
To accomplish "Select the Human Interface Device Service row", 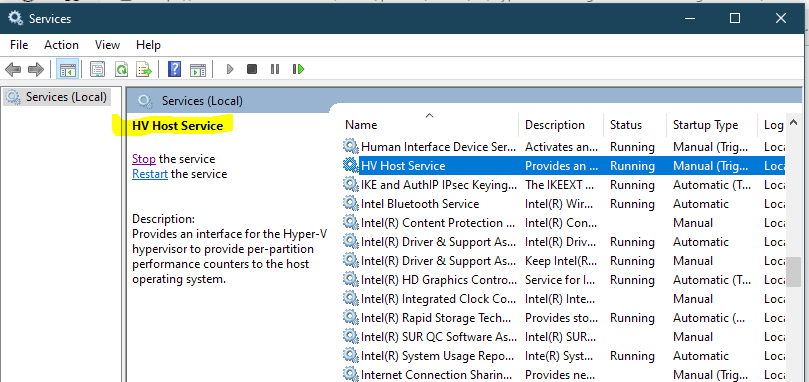I will tap(563, 147).
